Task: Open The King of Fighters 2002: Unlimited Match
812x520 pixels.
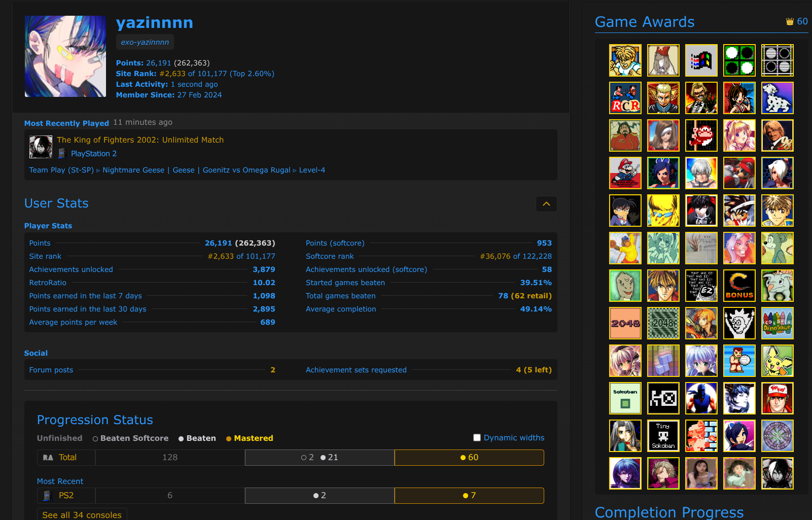Action: [140, 140]
